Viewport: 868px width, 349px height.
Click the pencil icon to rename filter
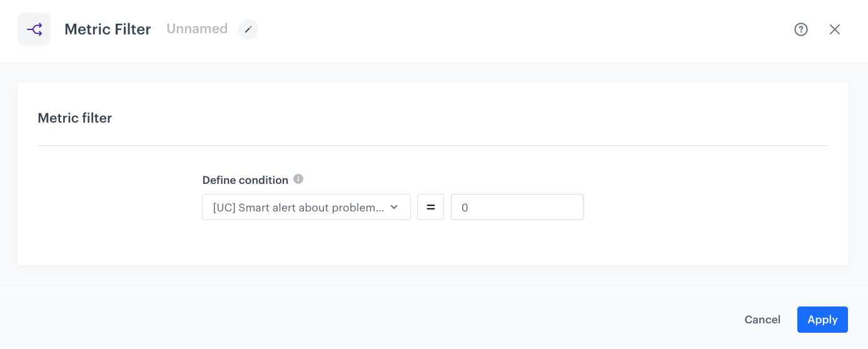248,29
